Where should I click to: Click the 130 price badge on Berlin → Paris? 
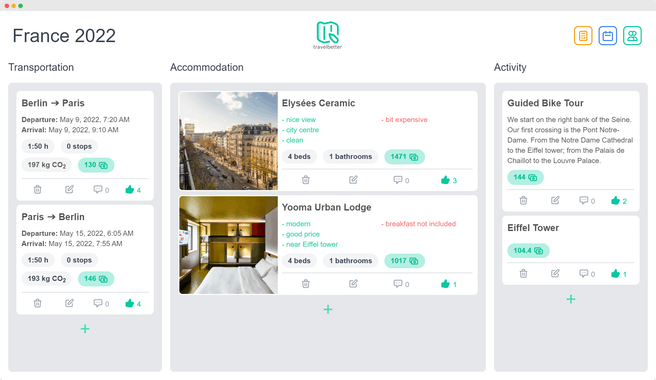(96, 165)
